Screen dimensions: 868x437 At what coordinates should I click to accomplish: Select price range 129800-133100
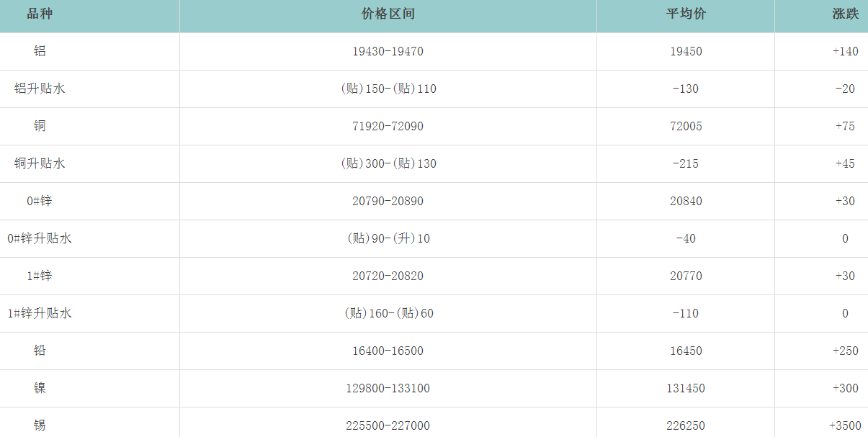[388, 388]
